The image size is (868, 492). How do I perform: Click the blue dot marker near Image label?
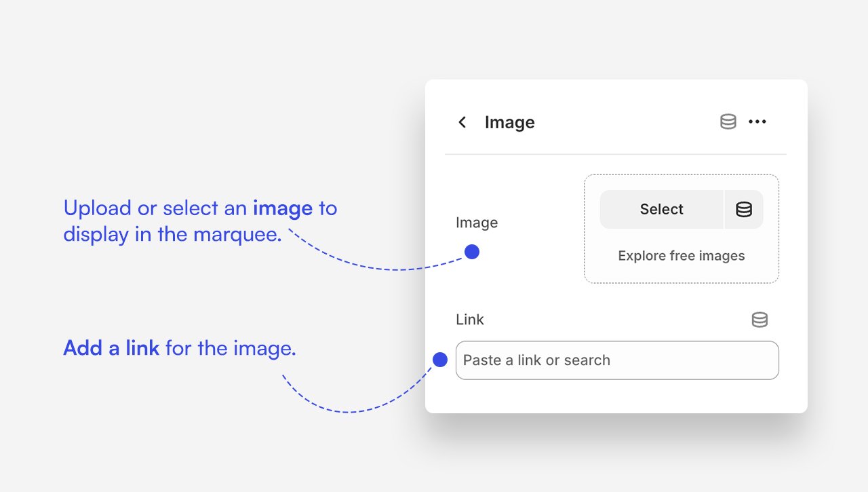pyautogui.click(x=472, y=252)
